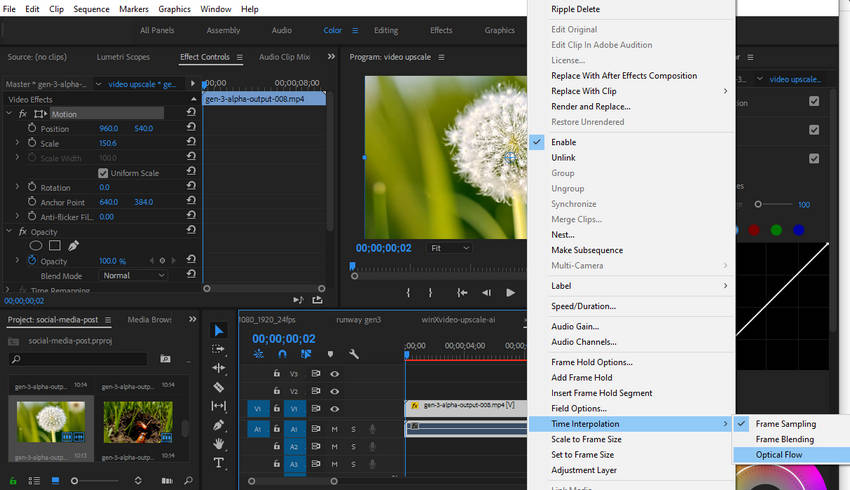Switch project panel to Icon View
850x490 pixels.
[55, 481]
